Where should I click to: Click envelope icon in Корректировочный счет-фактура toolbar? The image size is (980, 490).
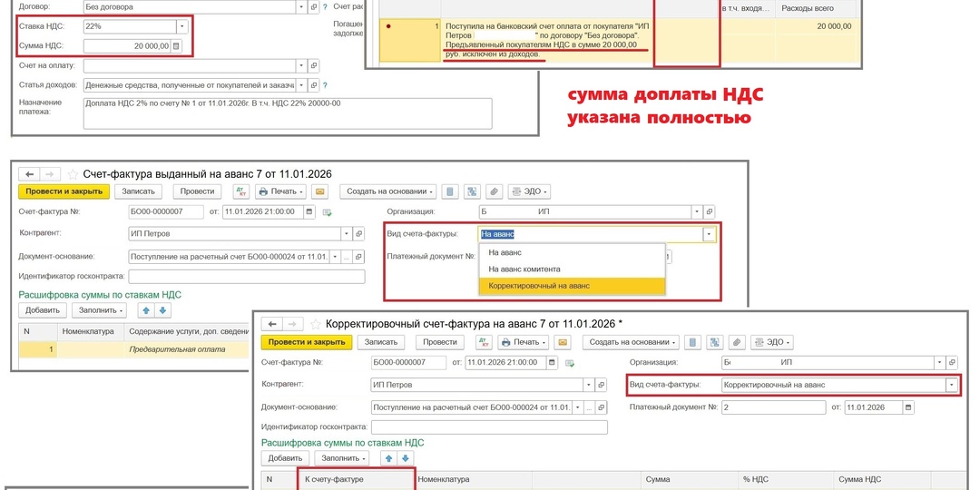[x=563, y=342]
